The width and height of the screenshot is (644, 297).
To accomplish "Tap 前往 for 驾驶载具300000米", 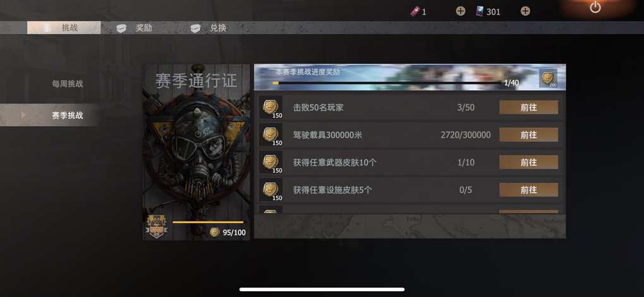I will click(528, 134).
